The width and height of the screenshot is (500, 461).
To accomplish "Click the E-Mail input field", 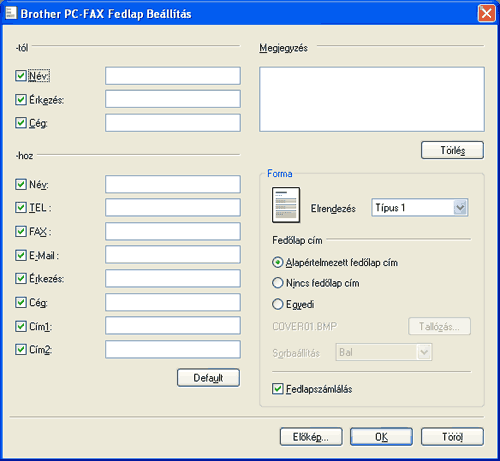I will [173, 255].
